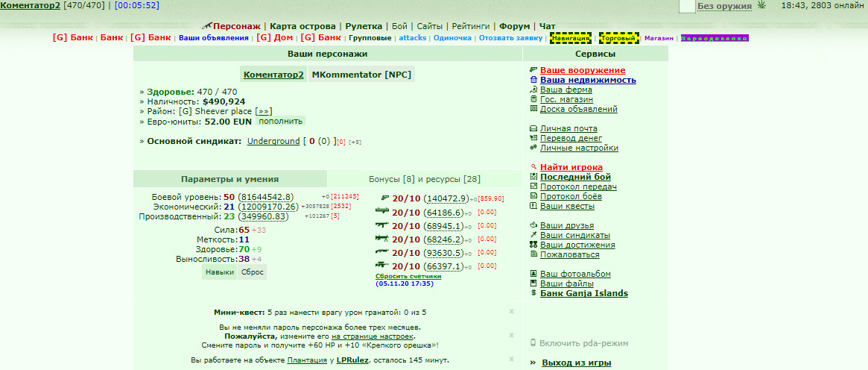Click the [+5] syndicate expander
Viewport: 868px width, 370px height.
point(355,142)
